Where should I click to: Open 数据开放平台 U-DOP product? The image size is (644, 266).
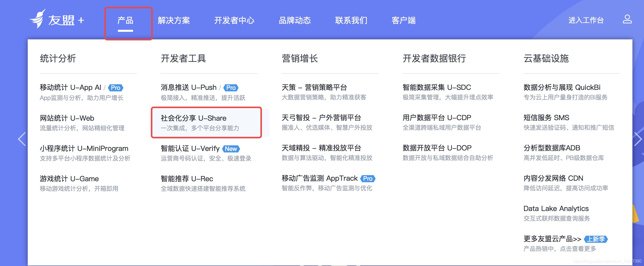[437, 148]
